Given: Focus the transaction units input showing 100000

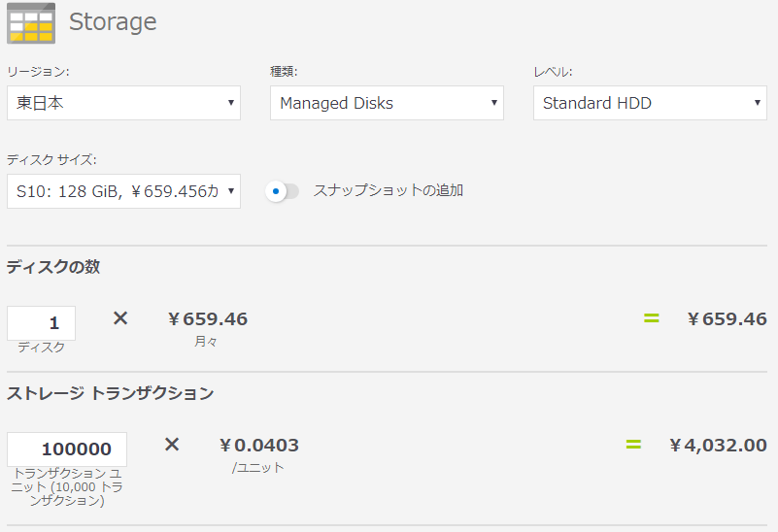Looking at the screenshot, I should pos(67,449).
